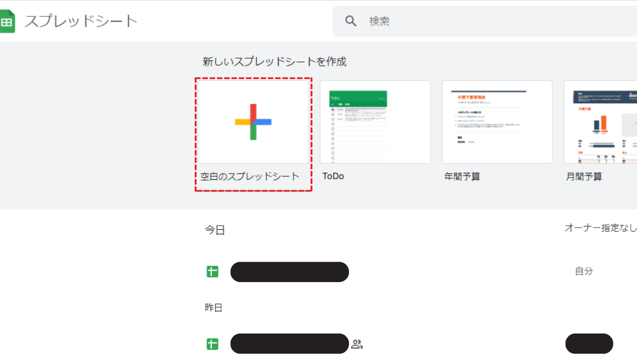Create a blank spreadsheet with plus thumbnail
Viewport: 637px width, 364px height.
253,122
